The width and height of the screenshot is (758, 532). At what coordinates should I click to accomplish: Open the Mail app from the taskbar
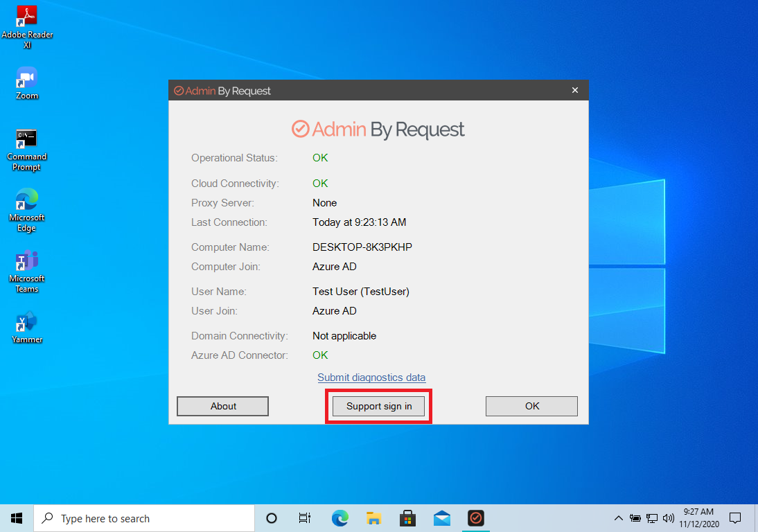tap(442, 518)
